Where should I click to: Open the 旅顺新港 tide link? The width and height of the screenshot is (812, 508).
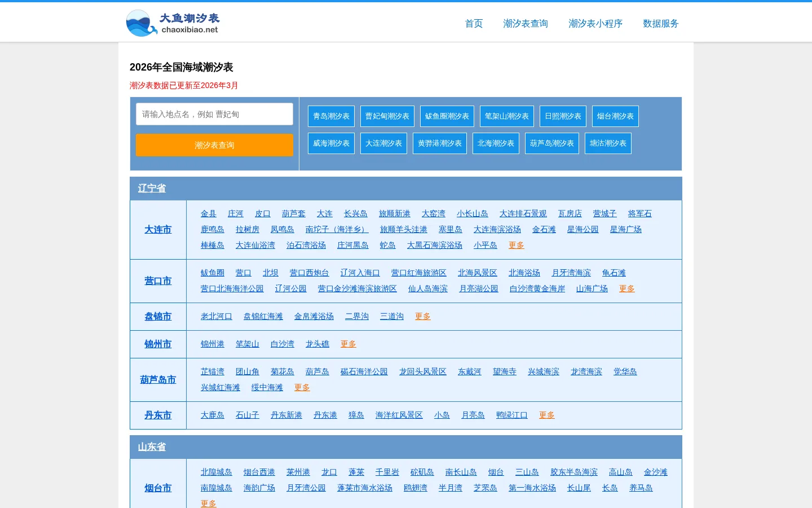[x=395, y=213]
